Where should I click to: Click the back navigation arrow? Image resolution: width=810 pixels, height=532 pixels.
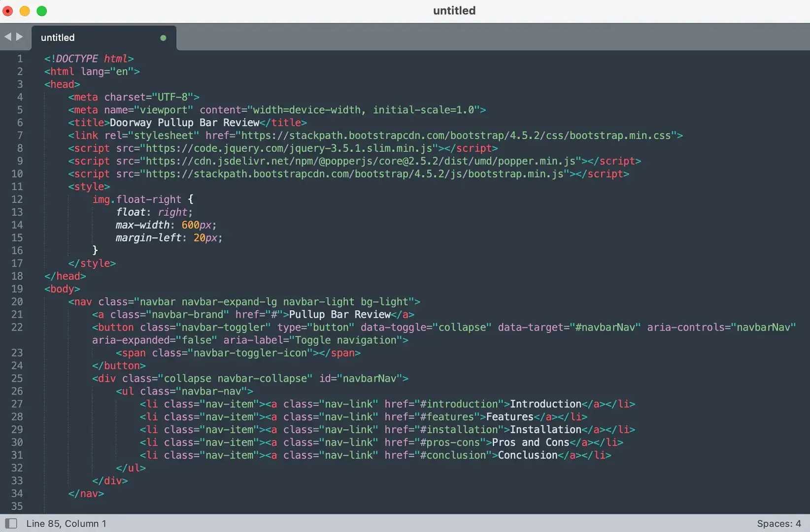coord(7,36)
